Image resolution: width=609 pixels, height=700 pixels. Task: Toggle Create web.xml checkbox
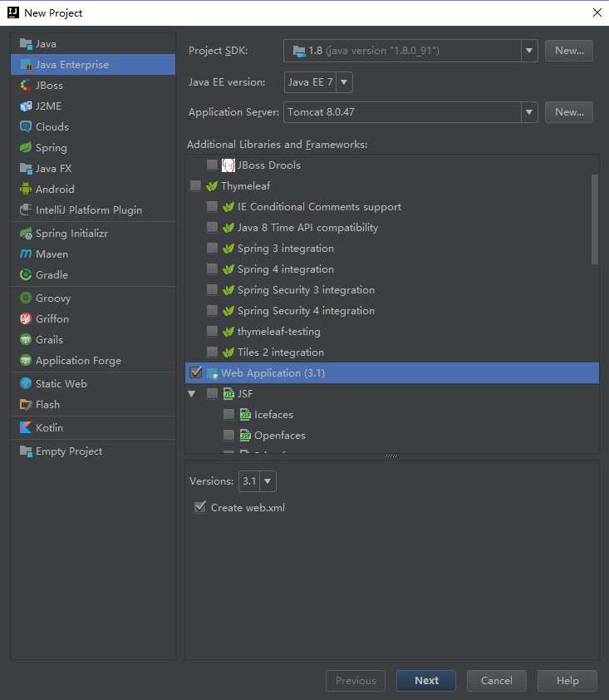pos(199,507)
